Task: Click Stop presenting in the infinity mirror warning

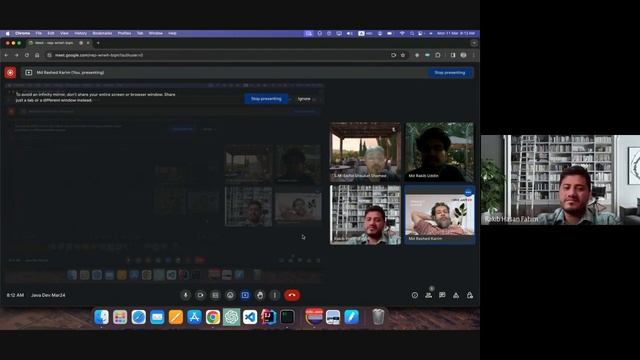Action: (x=266, y=99)
